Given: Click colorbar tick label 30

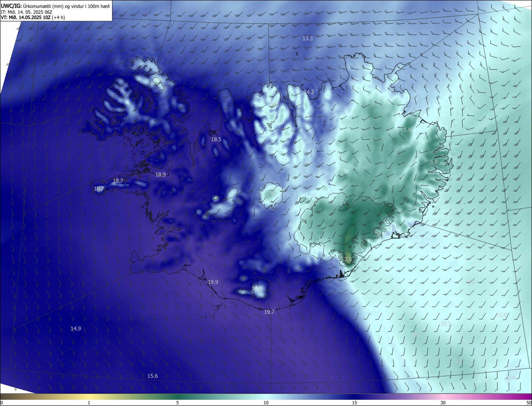Looking at the screenshot, I should tap(443, 403).
